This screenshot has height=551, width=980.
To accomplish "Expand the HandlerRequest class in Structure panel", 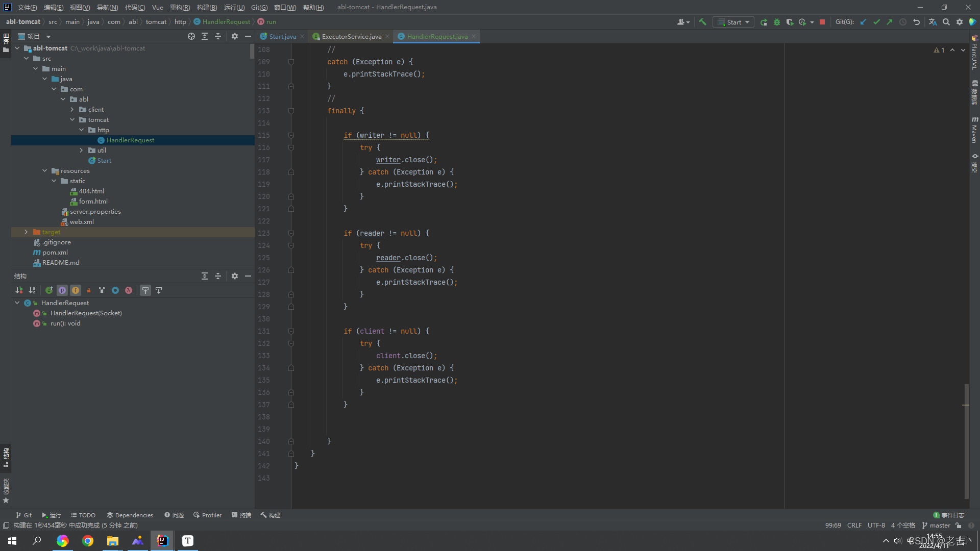I will (17, 303).
